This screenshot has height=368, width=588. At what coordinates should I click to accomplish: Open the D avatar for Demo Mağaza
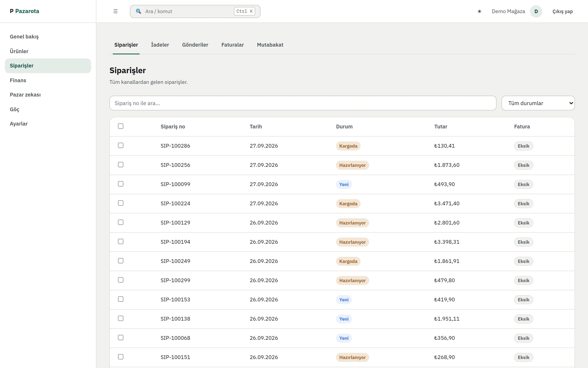(x=536, y=11)
